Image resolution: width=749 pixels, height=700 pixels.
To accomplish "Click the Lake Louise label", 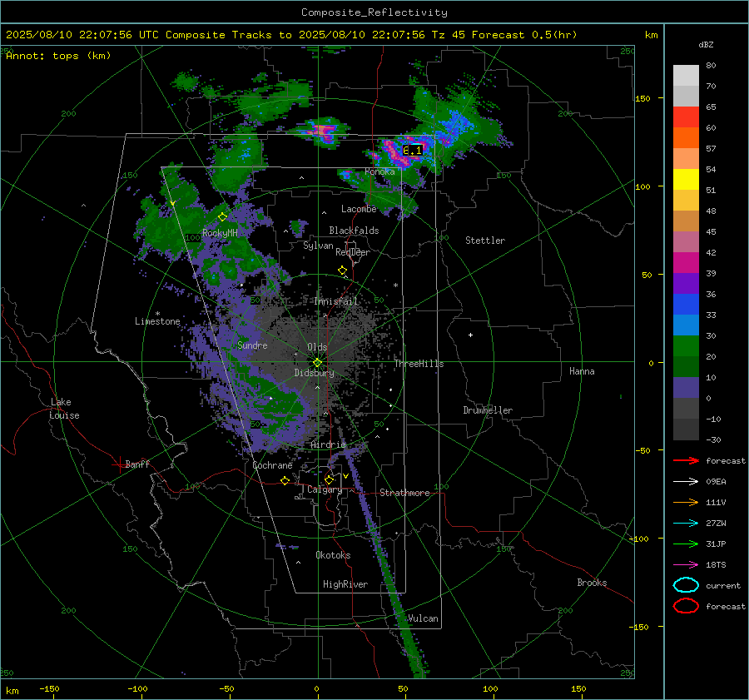I will [x=64, y=409].
